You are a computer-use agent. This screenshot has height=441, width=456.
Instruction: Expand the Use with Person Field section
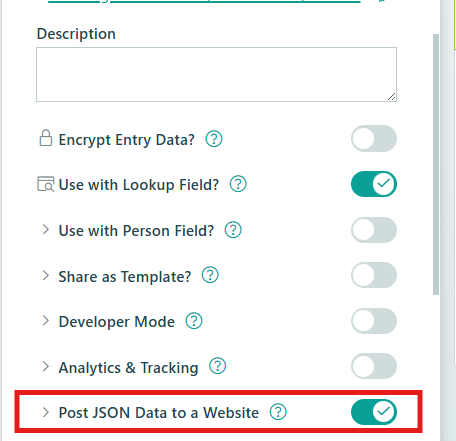[x=46, y=230]
